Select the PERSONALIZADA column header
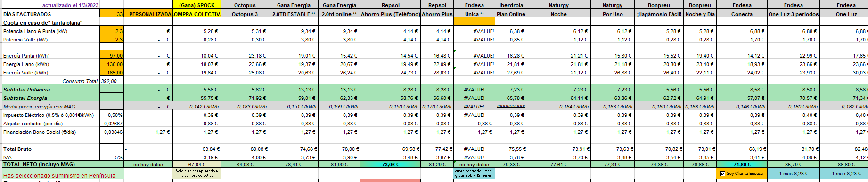Viewport: 868px width, 182px height. coord(148,14)
